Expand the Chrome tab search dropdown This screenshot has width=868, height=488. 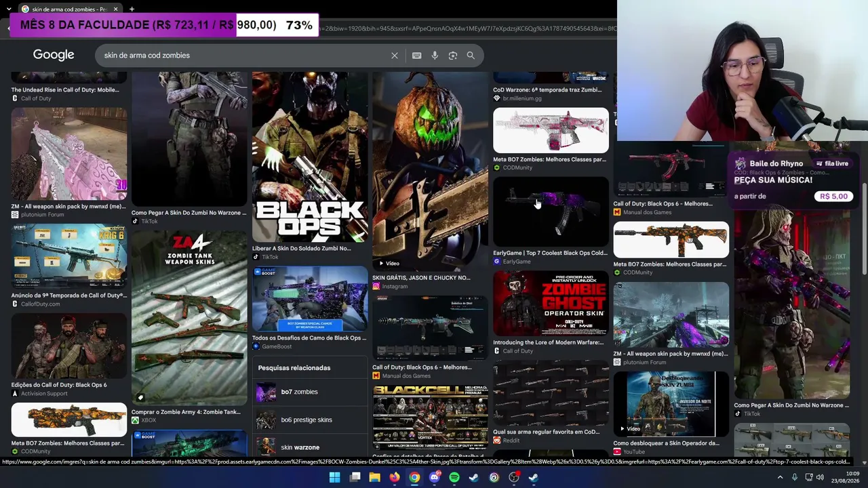(8, 9)
